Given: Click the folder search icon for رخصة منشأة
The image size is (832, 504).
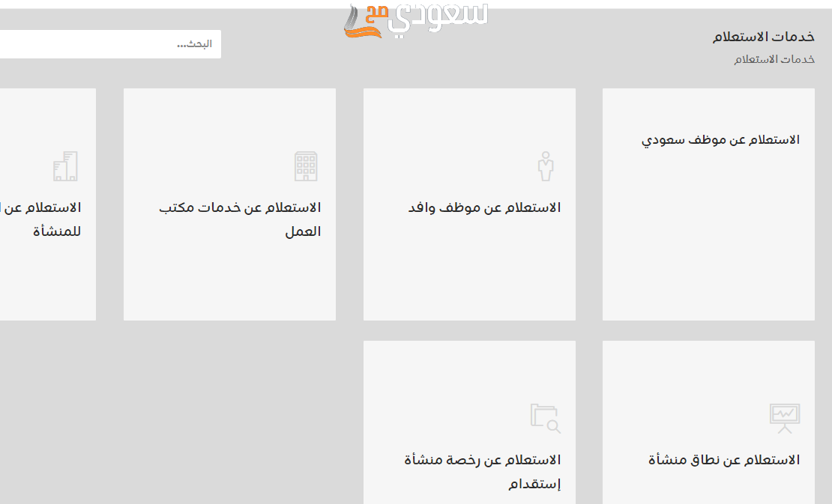Looking at the screenshot, I should (546, 418).
